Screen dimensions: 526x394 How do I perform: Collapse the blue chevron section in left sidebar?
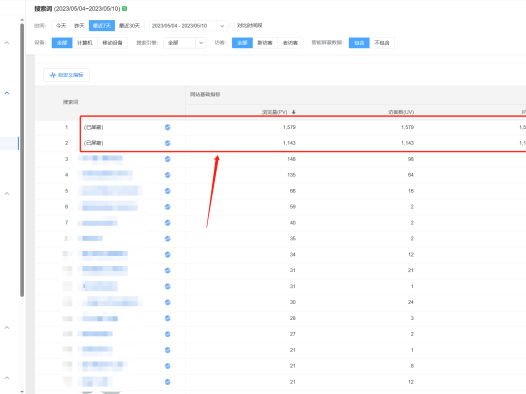[7, 93]
